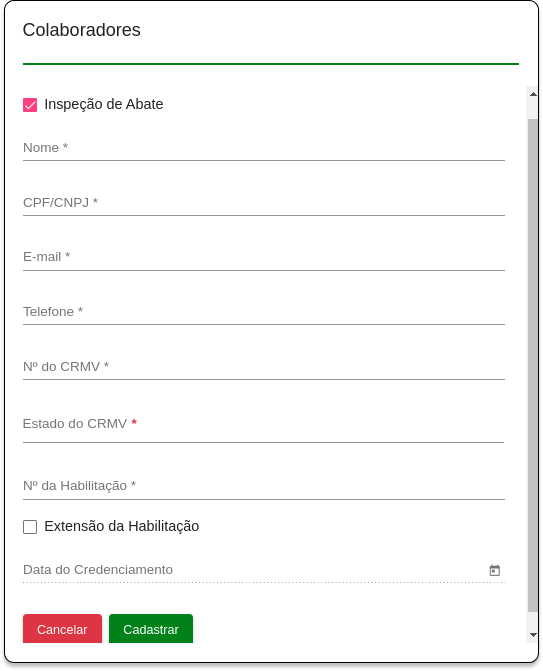Click the Extensão da Habilitação label text

point(122,526)
